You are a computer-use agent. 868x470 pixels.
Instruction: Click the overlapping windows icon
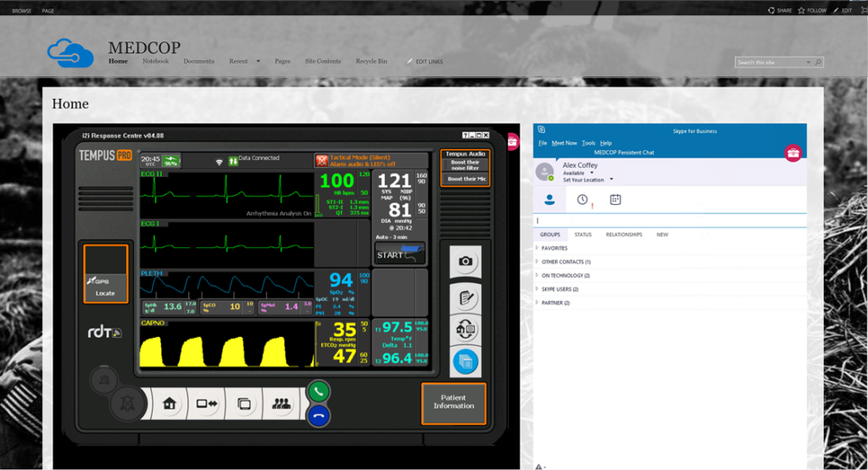[243, 404]
